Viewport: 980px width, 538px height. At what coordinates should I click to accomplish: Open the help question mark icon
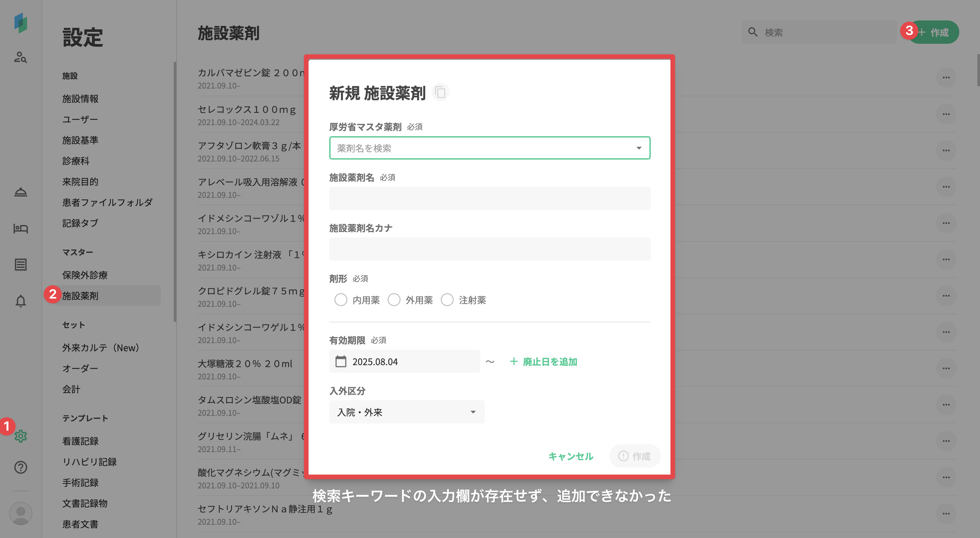(x=20, y=467)
